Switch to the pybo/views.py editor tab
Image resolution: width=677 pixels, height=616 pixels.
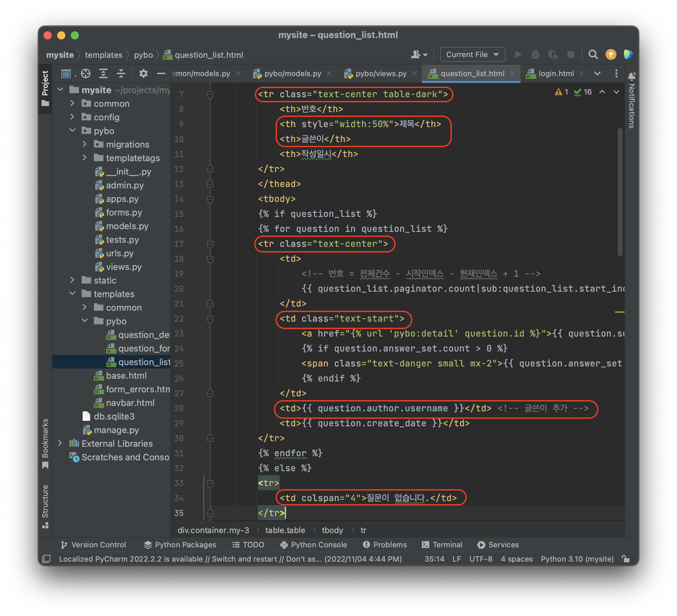381,73
